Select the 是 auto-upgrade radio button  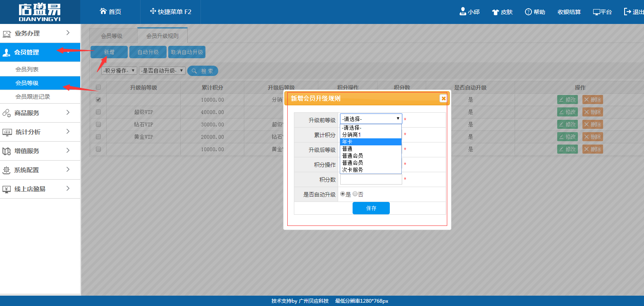pos(342,194)
